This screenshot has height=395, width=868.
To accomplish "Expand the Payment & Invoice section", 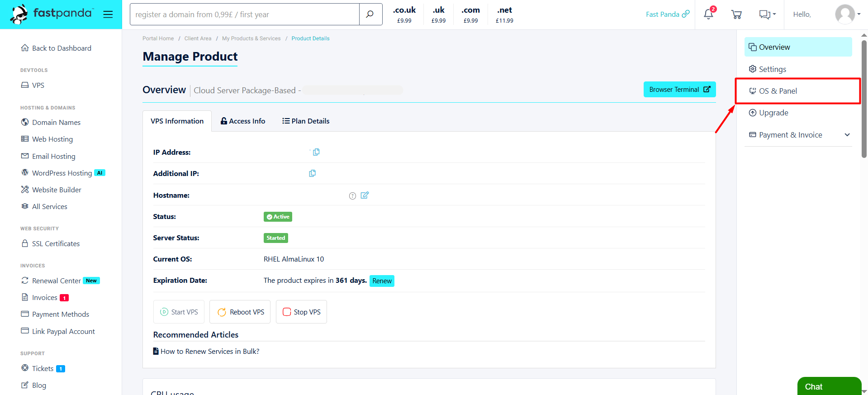I will tap(799, 135).
